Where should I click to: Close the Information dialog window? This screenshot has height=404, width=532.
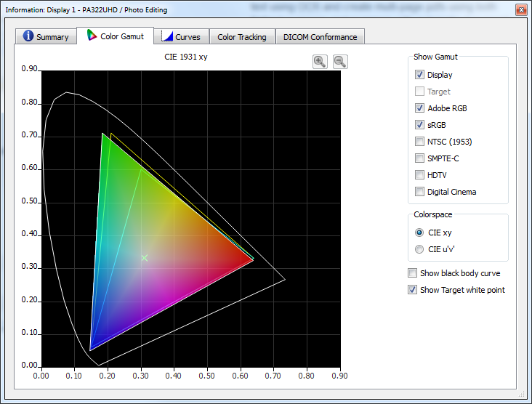coord(520,10)
